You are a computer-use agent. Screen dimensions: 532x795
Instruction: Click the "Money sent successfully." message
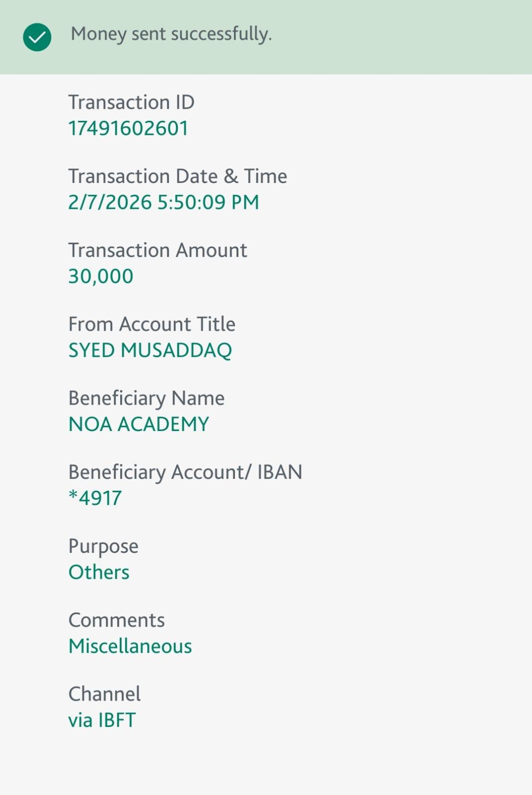[x=171, y=34]
